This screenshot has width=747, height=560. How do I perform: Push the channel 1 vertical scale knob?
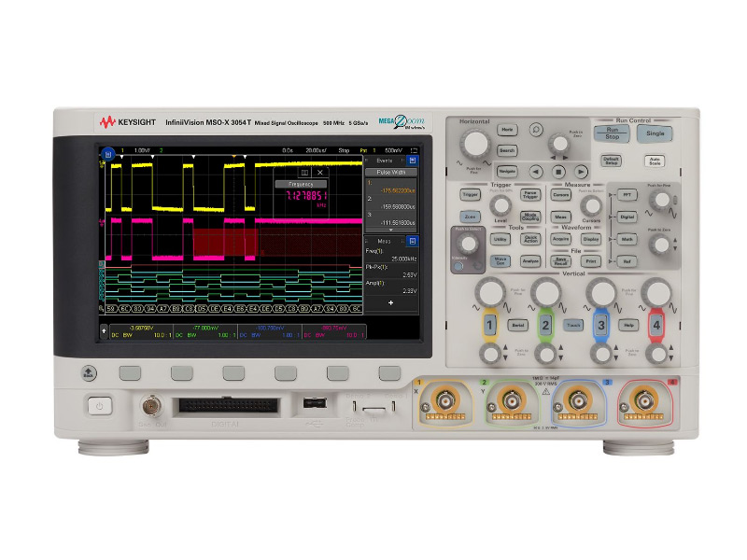coord(490,292)
